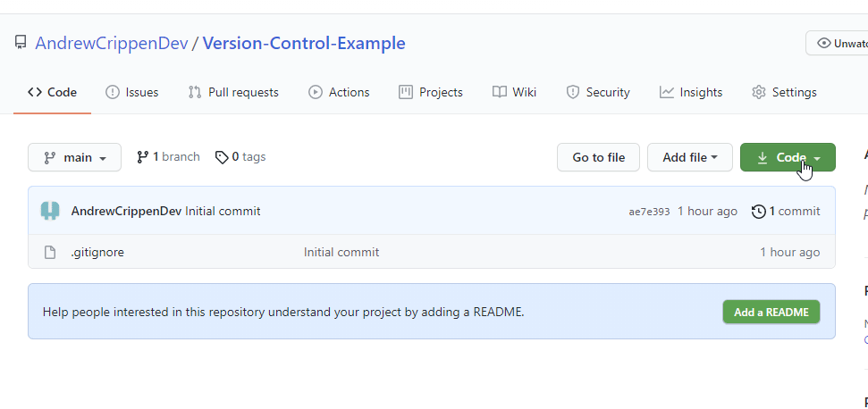868x409 pixels.
Task: Open commit hash ae7e393
Action: click(649, 212)
